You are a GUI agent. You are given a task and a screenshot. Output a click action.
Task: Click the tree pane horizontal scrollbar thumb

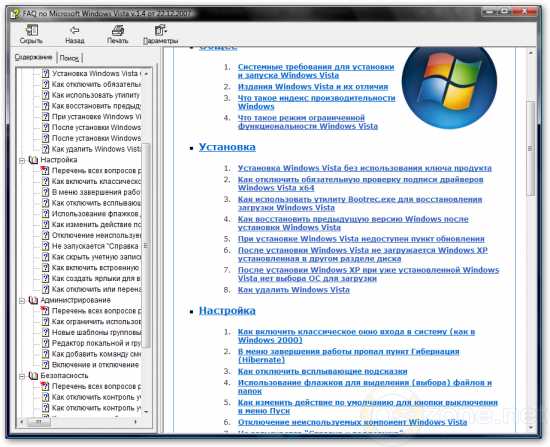coord(38,421)
